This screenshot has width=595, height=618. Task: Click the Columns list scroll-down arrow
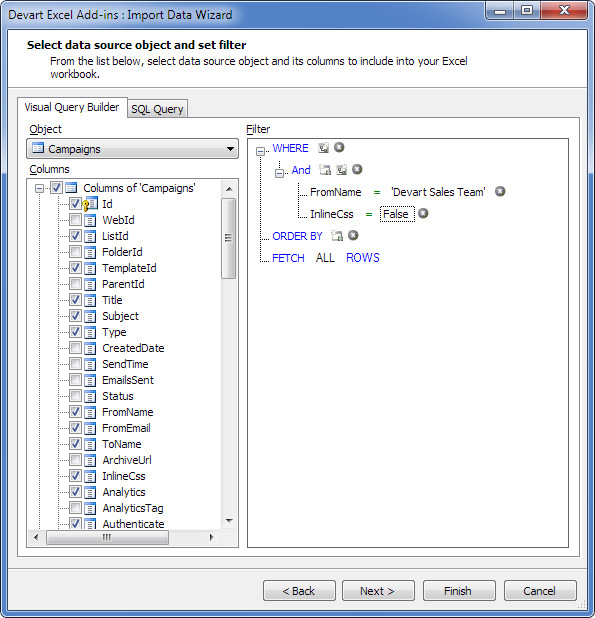tap(229, 521)
